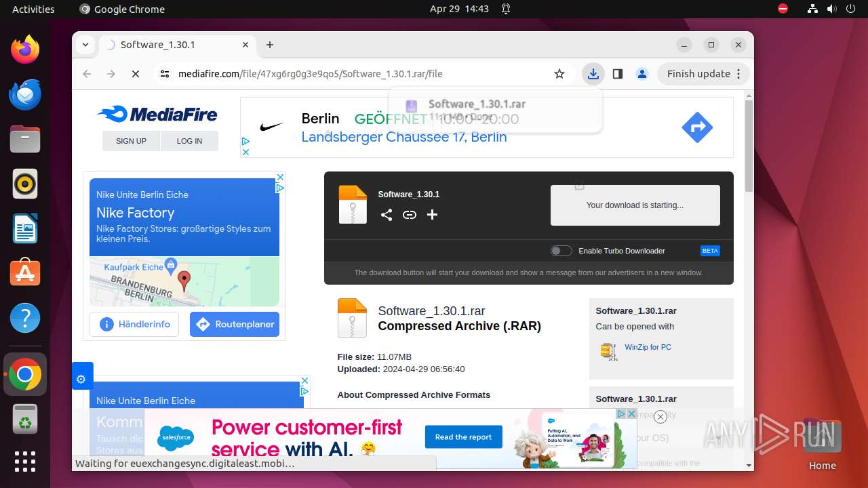Viewport: 868px width, 488px height.
Task: Go to the MediaFire home logo
Action: tap(157, 114)
